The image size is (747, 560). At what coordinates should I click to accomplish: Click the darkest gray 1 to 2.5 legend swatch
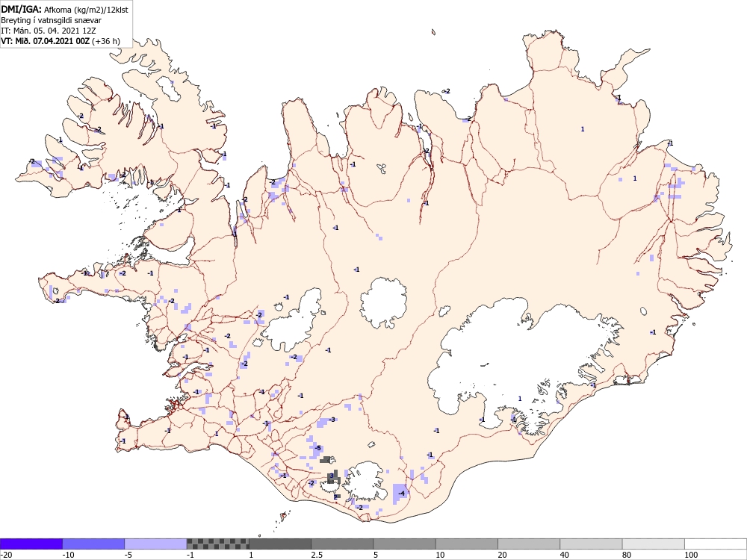point(280,544)
